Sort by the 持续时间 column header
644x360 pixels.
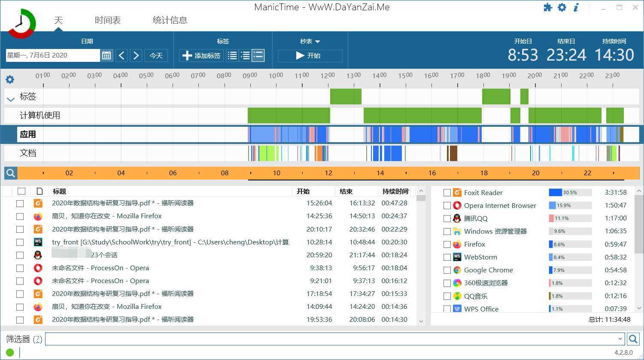(x=395, y=192)
